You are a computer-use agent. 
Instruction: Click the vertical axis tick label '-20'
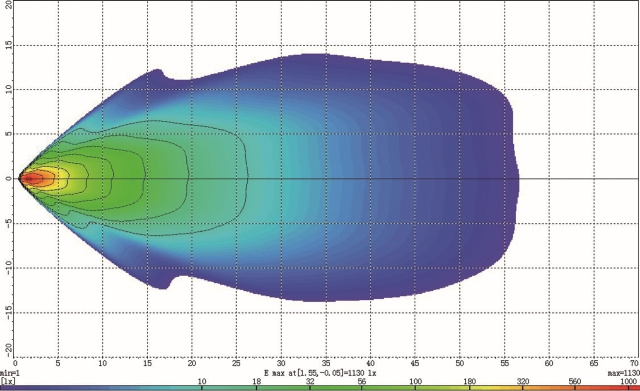tap(8, 350)
